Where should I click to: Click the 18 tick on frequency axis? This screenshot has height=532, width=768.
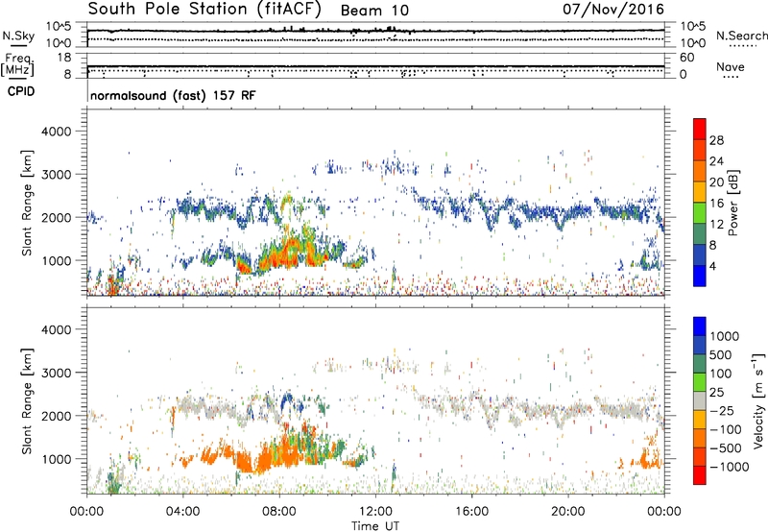(64, 58)
